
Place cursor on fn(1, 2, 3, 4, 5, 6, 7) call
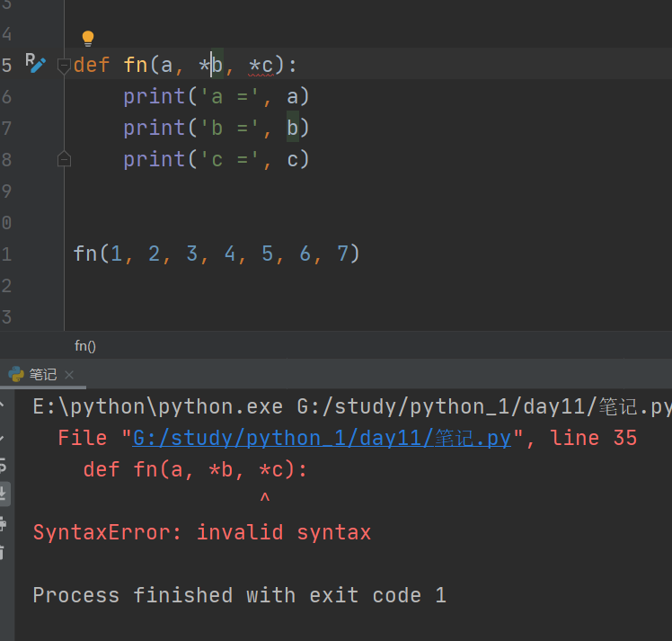[x=217, y=254]
